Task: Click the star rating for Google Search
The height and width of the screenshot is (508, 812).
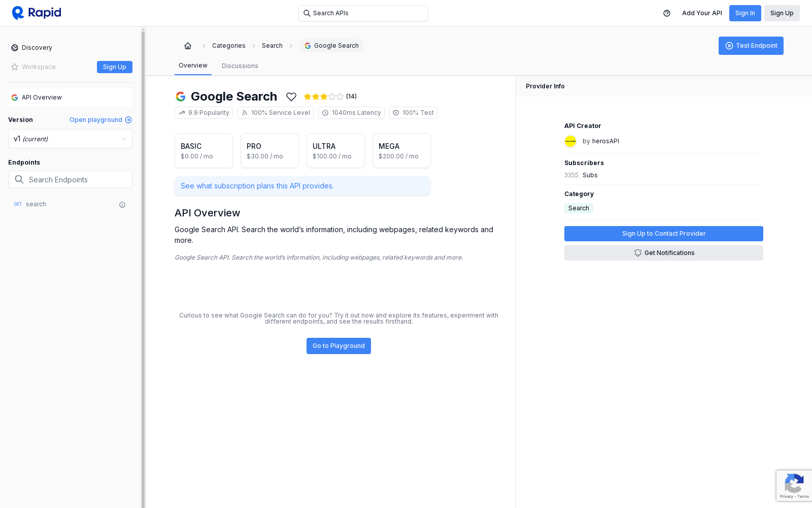Action: point(324,97)
